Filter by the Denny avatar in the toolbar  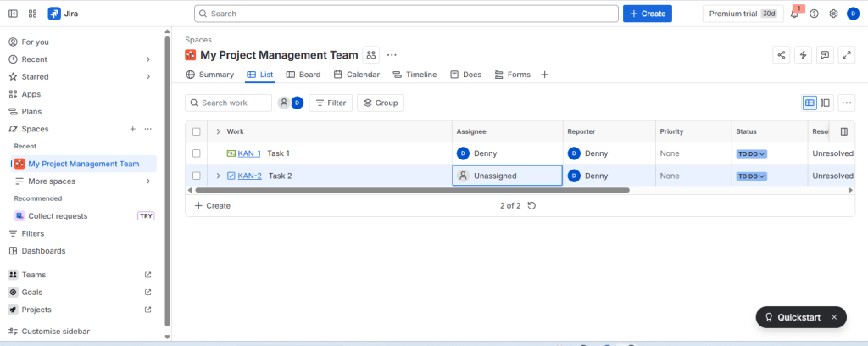click(x=298, y=103)
